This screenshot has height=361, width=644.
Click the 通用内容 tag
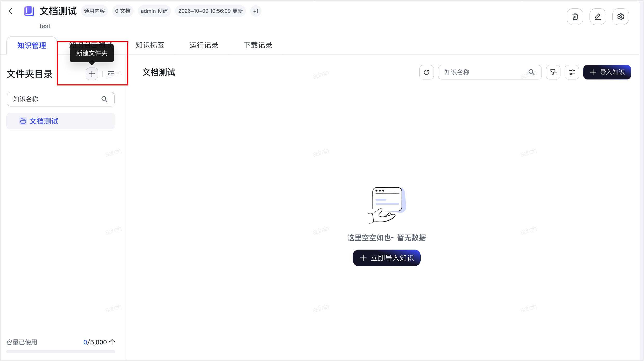[x=94, y=11]
